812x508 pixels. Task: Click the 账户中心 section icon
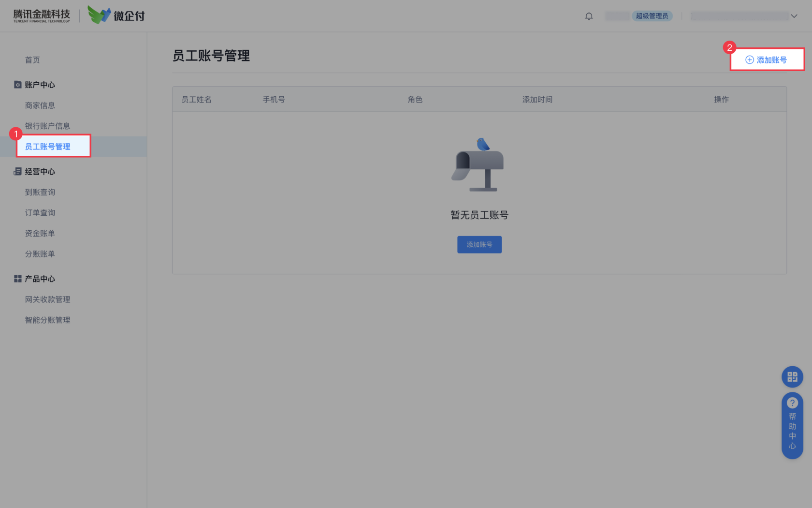coord(18,85)
